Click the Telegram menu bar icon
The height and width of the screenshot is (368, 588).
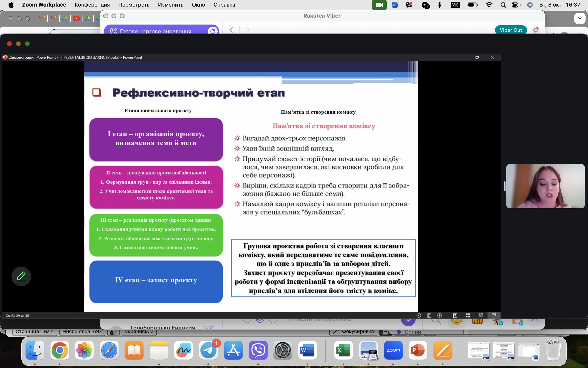coord(425,5)
